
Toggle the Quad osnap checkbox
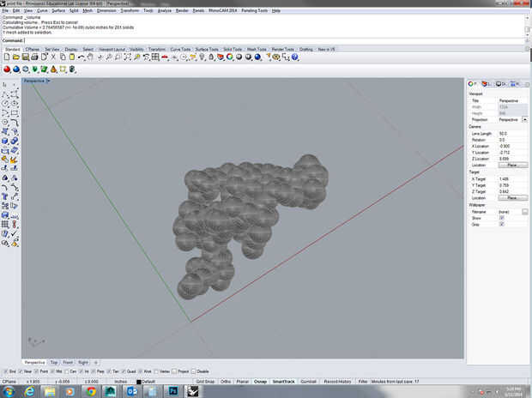pyautogui.click(x=124, y=371)
